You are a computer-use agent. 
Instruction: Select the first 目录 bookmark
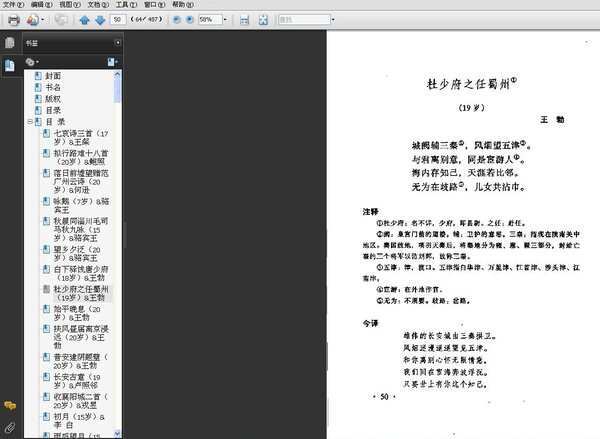53,110
